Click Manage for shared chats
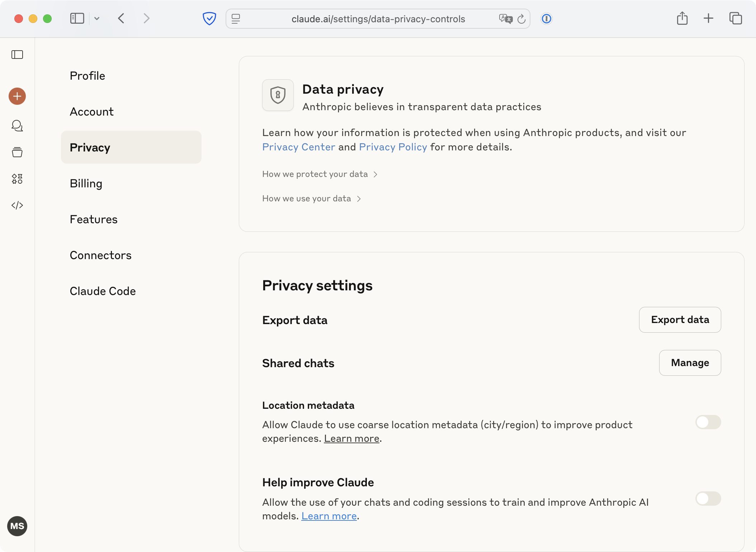The height and width of the screenshot is (552, 756). [x=690, y=363]
